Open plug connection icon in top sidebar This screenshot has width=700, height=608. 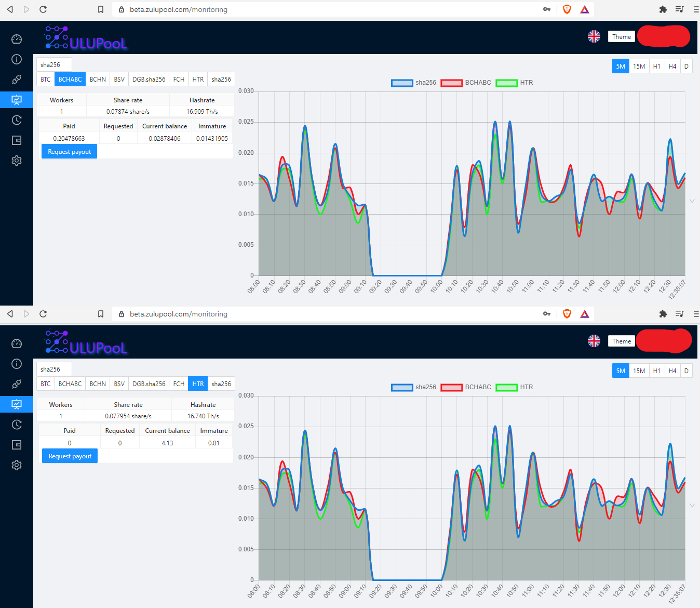click(x=17, y=80)
